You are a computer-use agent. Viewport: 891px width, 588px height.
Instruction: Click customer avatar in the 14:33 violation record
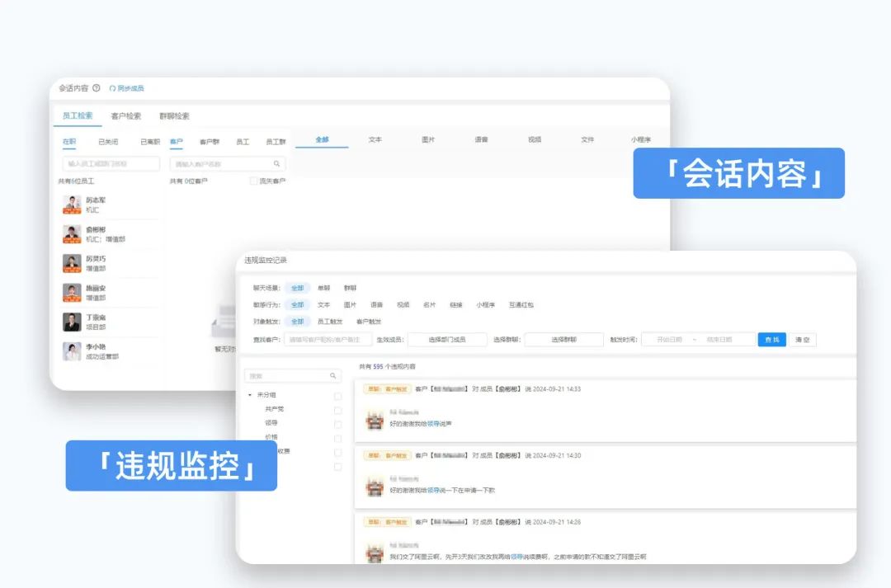tap(375, 420)
